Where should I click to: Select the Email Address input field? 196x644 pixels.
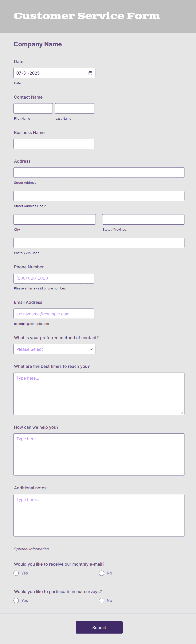[x=54, y=313]
